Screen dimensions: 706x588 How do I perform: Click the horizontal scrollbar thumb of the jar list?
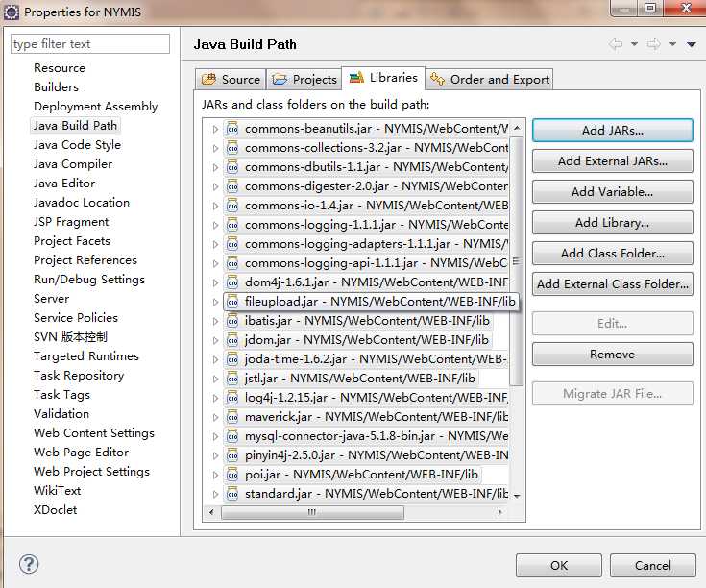312,512
